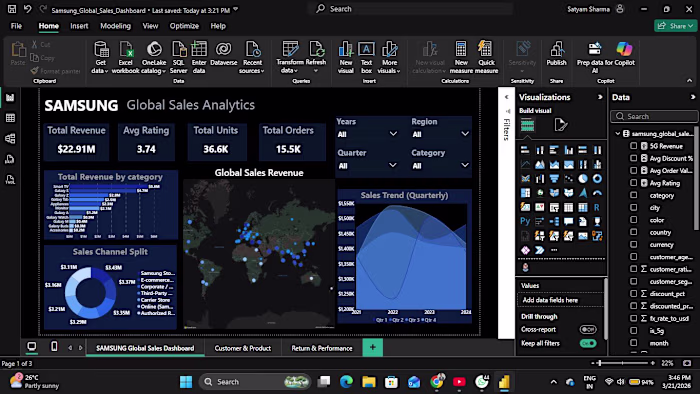Open the Return & Performance page tab

click(x=321, y=348)
